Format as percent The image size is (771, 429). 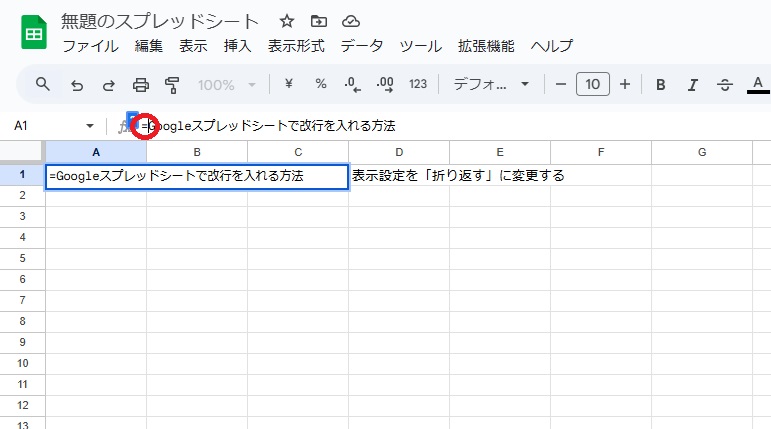(x=321, y=84)
